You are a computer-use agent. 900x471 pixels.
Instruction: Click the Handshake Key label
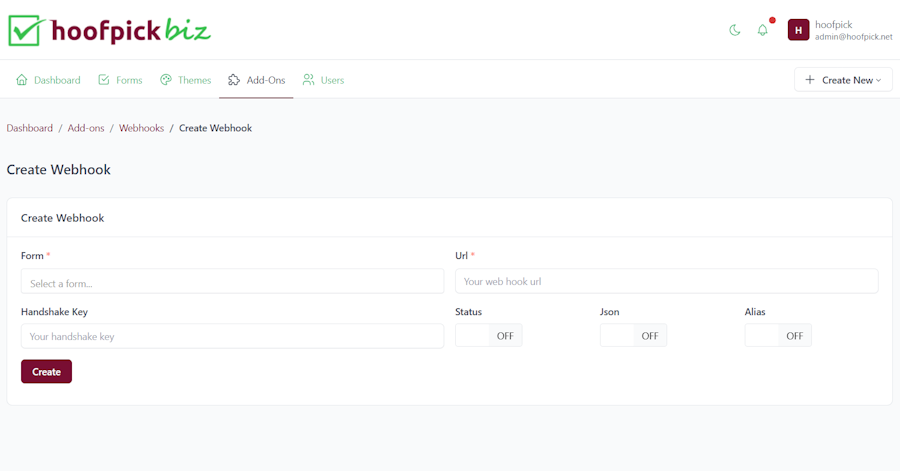[x=55, y=312]
